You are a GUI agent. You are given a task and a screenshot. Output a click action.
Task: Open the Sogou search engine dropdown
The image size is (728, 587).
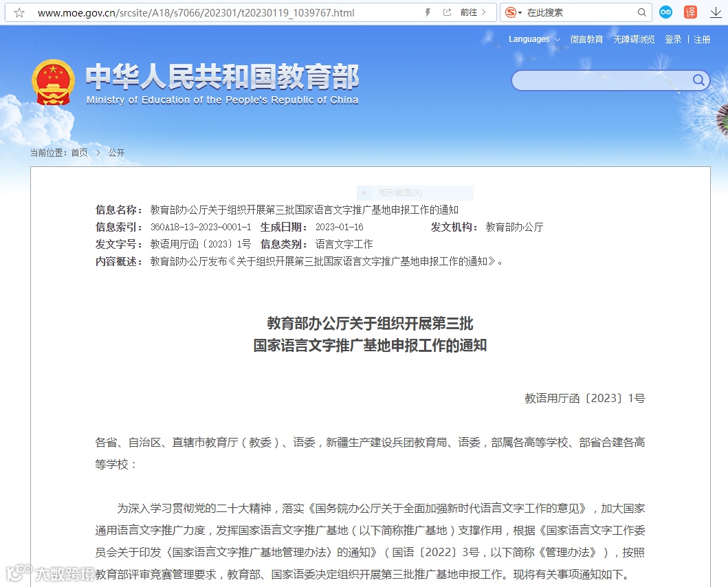click(x=513, y=12)
